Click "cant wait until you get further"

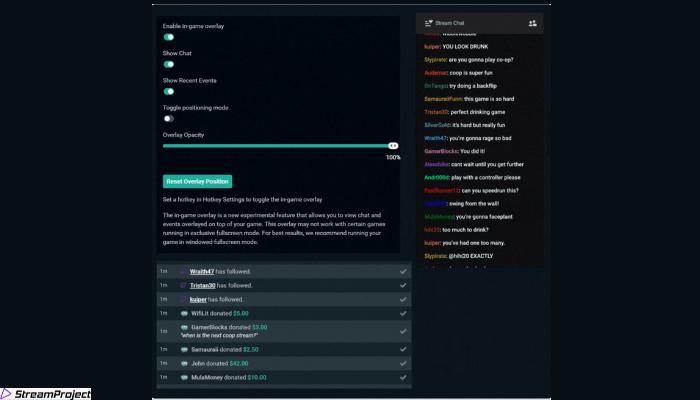[488, 164]
